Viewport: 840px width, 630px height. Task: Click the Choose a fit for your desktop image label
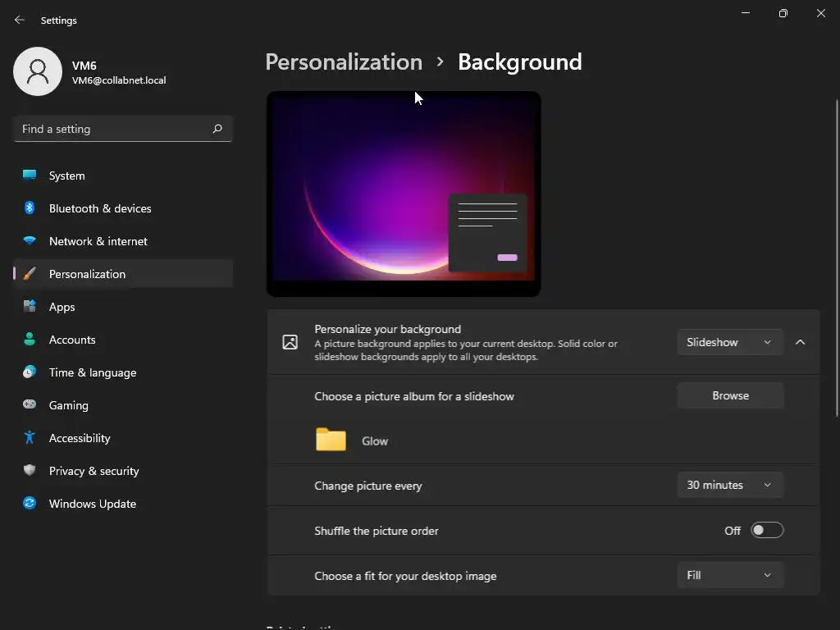click(x=405, y=576)
